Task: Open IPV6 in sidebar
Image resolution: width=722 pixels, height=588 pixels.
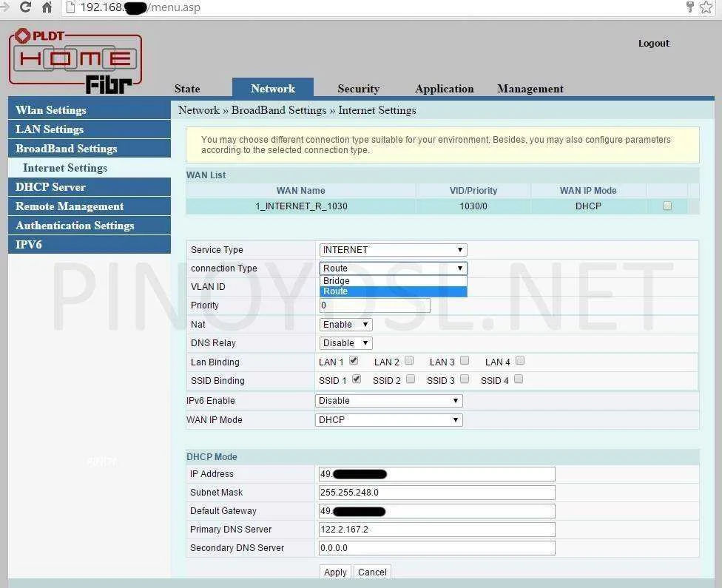Action: coord(90,245)
